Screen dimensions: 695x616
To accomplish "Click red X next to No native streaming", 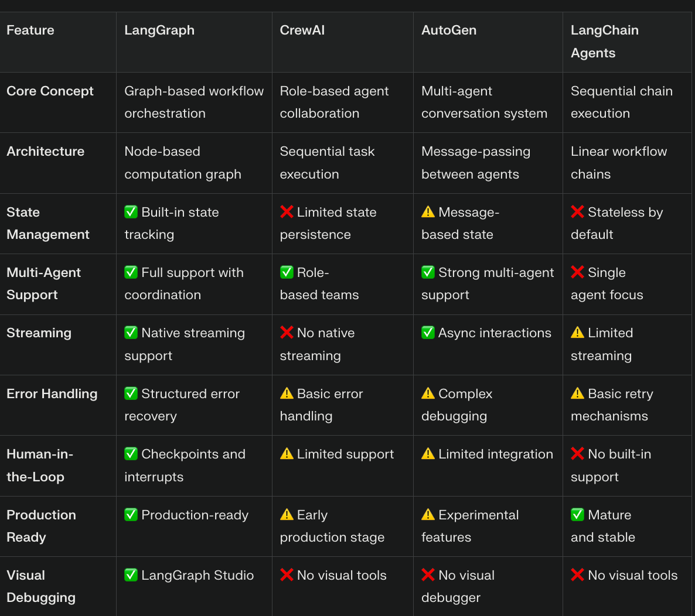I will pos(287,332).
